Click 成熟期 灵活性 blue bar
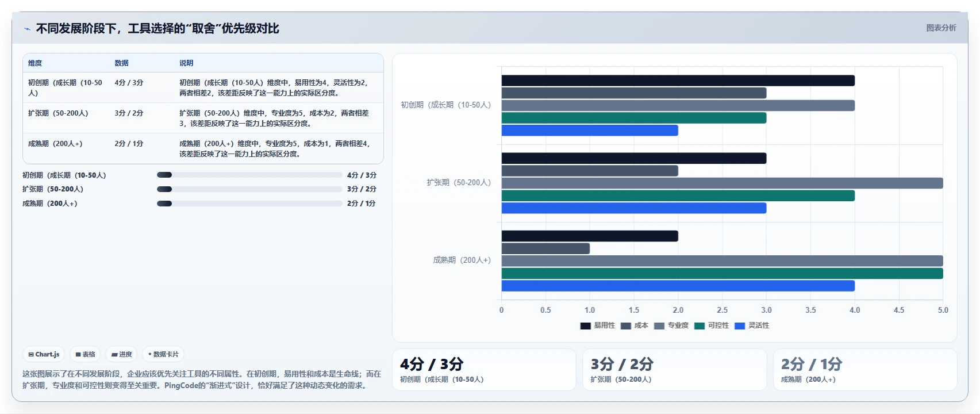This screenshot has width=980, height=414. tap(678, 286)
